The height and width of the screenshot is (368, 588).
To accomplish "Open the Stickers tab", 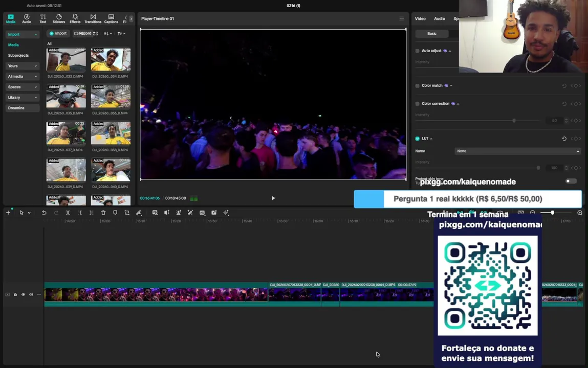I will pos(59,19).
